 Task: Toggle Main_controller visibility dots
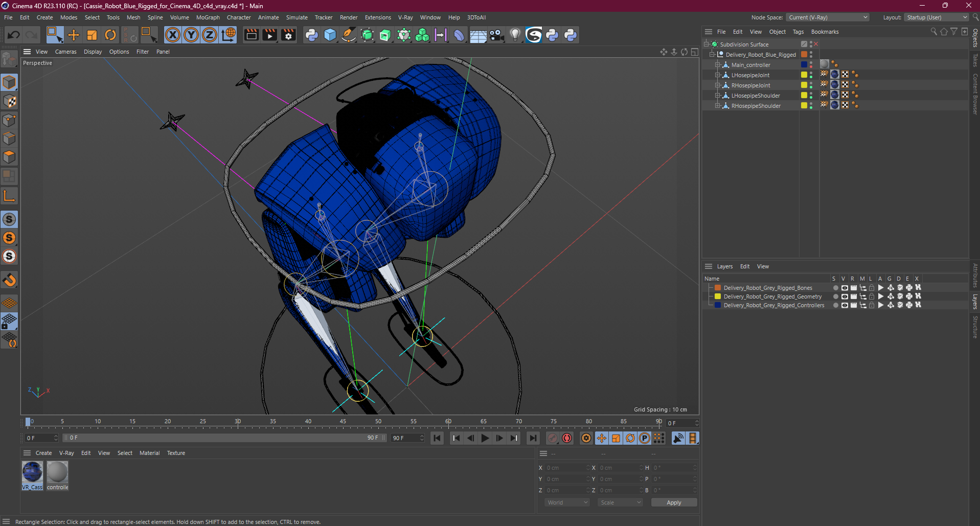811,65
